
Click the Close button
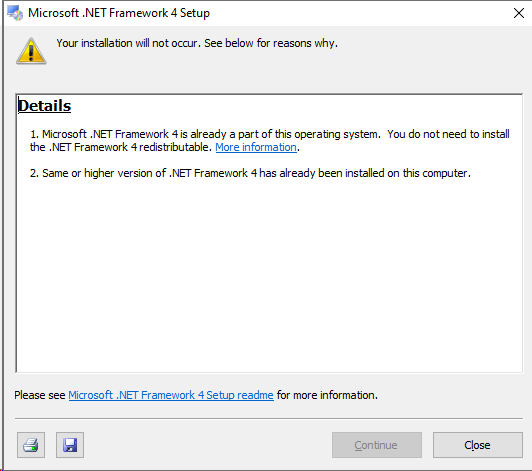[477, 445]
